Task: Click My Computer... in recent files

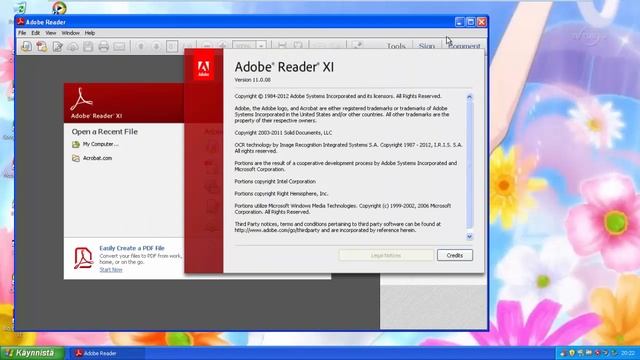Action: tap(100, 144)
